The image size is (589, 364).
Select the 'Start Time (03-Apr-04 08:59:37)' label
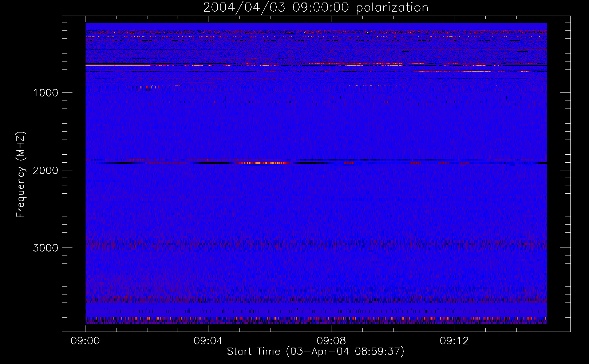point(316,352)
